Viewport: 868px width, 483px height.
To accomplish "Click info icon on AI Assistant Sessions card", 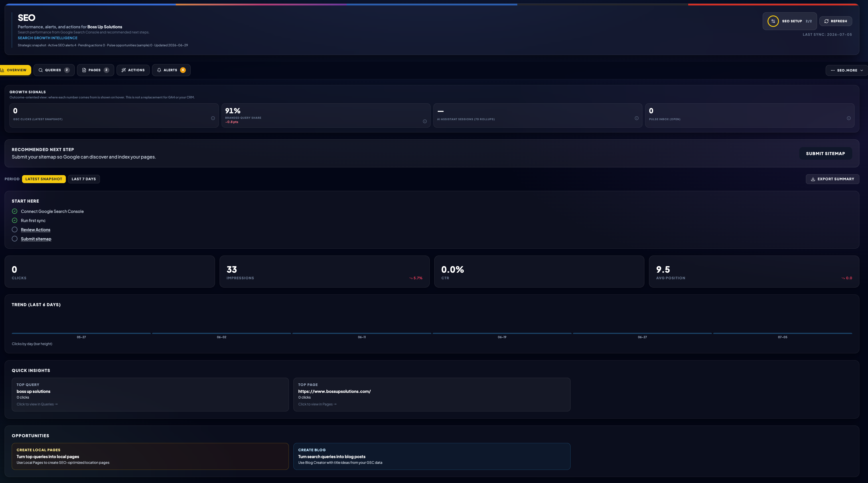I will click(x=636, y=118).
